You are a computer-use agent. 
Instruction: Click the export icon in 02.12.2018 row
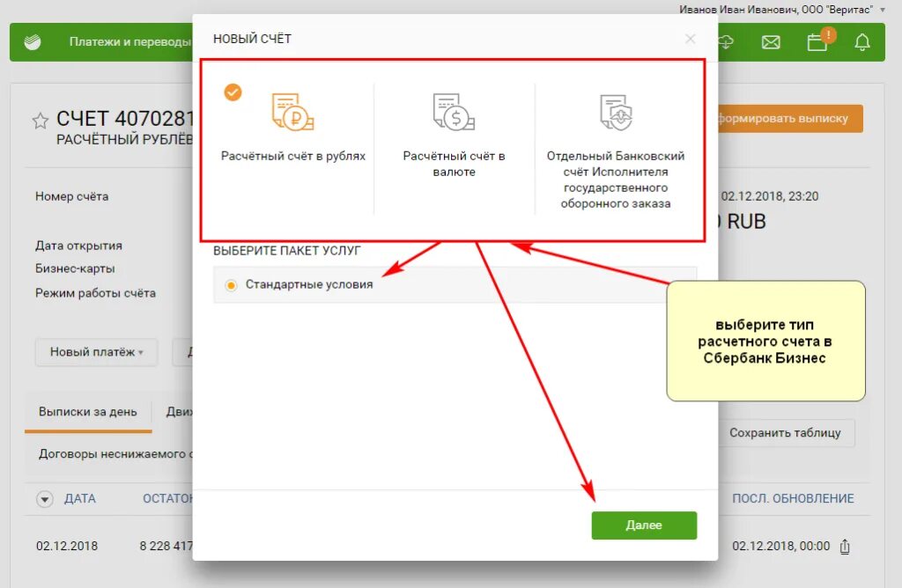[x=845, y=546]
